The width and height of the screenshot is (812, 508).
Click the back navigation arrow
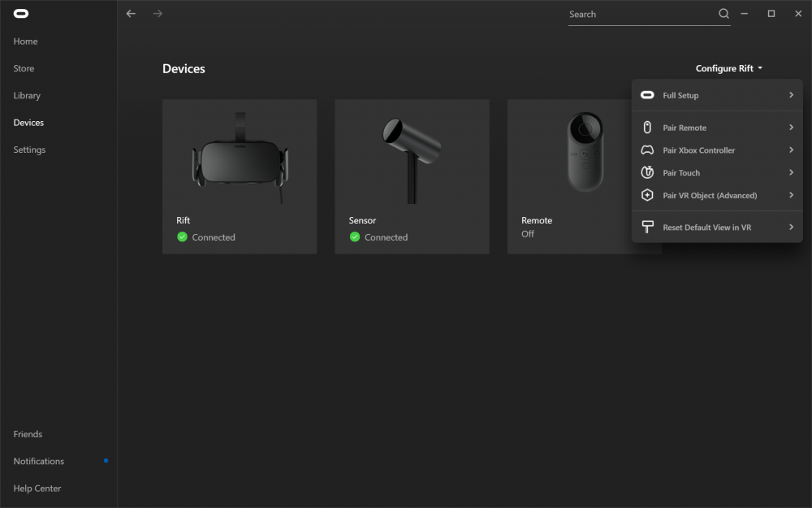(131, 14)
